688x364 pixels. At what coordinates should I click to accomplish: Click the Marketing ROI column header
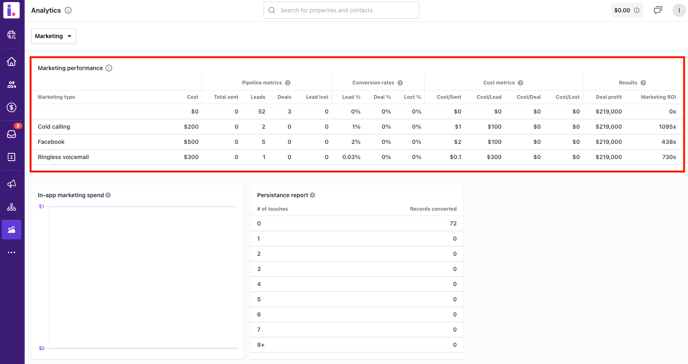(x=658, y=97)
